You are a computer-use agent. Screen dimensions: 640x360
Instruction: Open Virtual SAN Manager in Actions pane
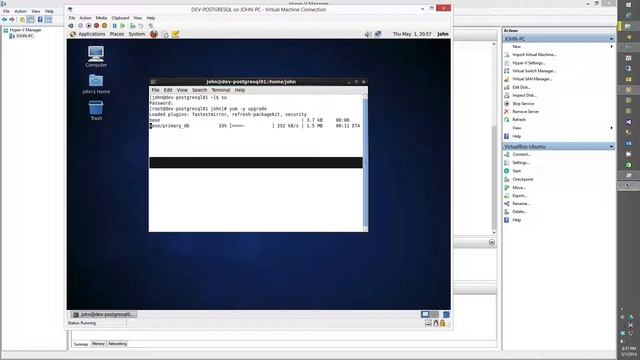[532, 79]
